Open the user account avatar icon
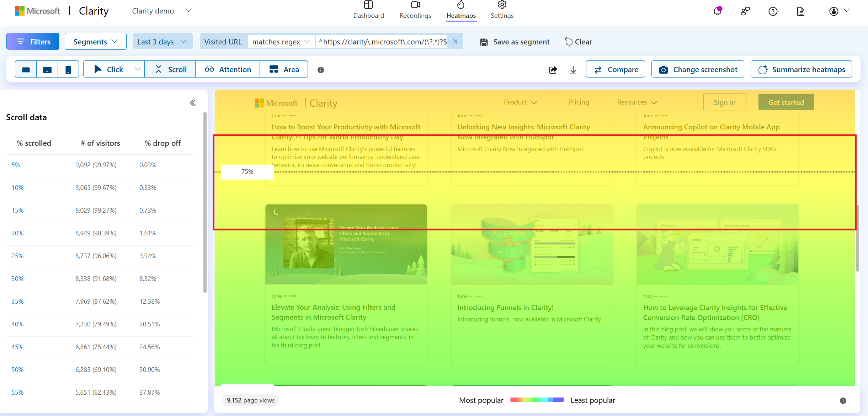868x416 pixels. 834,11
